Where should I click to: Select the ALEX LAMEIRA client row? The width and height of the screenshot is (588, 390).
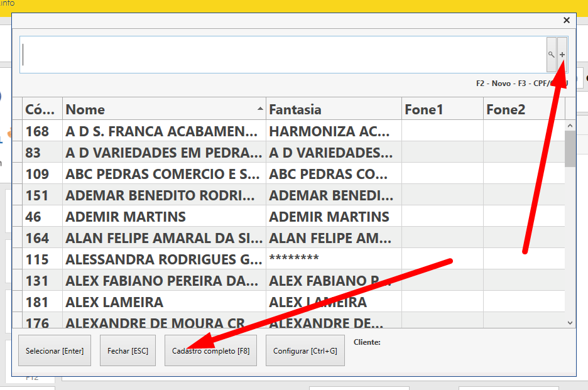pyautogui.click(x=163, y=302)
